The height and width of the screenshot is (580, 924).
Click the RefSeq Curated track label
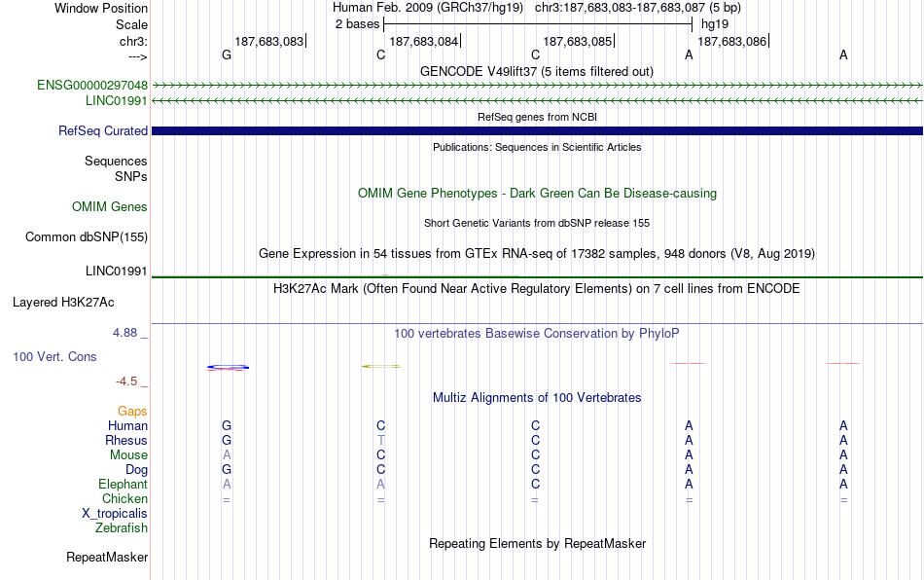pyautogui.click(x=102, y=130)
